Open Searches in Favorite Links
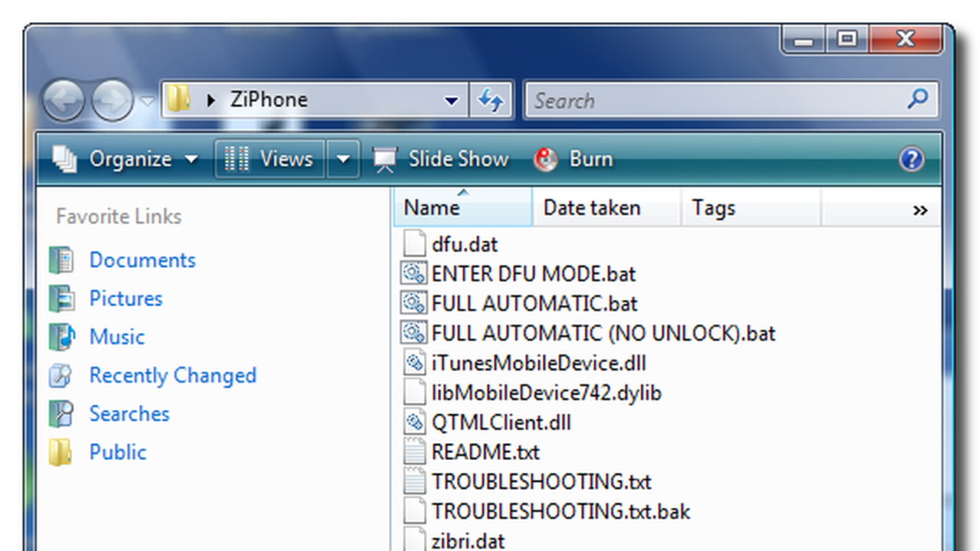980x551 pixels. pos(129,413)
